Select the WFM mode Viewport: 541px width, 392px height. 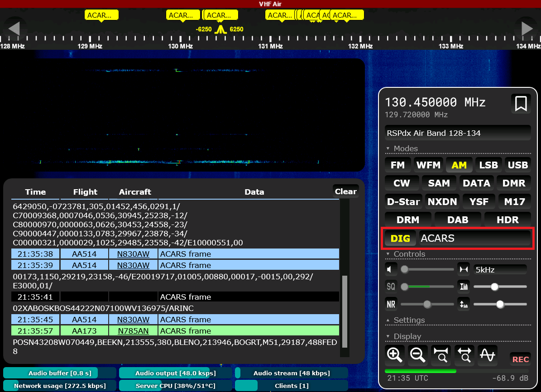[x=428, y=165]
